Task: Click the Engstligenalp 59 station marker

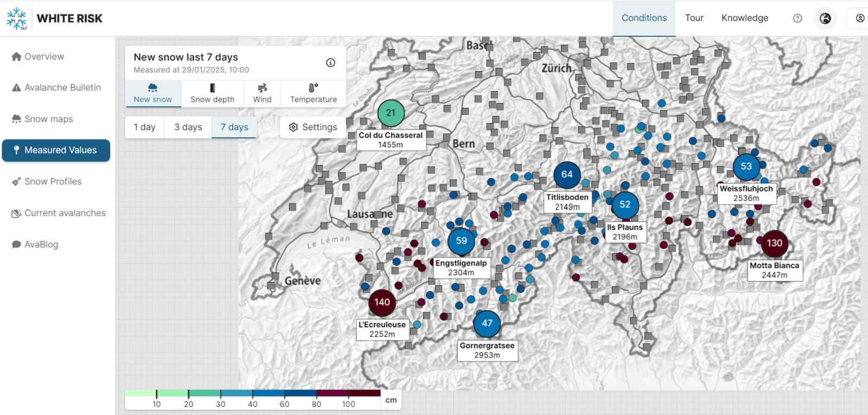Action: click(x=461, y=241)
